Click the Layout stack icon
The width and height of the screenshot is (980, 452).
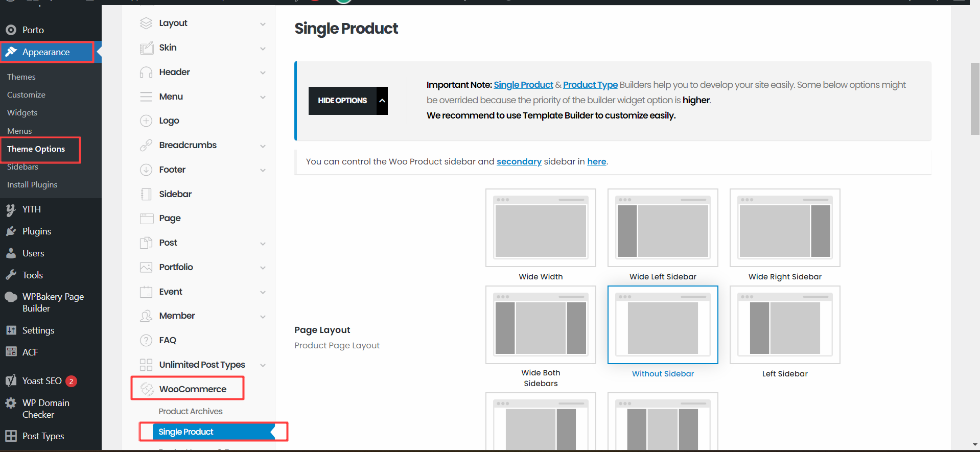coord(146,23)
